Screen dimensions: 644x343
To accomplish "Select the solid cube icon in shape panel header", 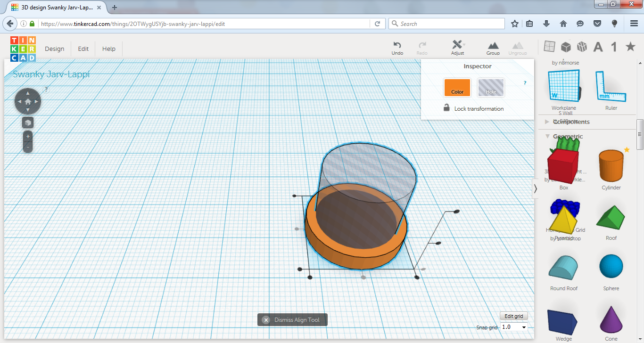I will point(566,47).
